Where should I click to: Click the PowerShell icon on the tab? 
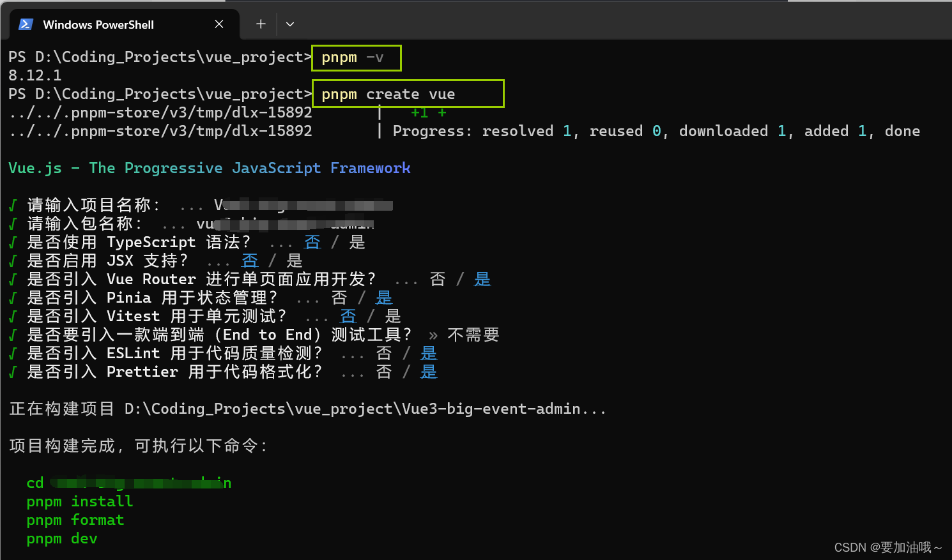(24, 24)
